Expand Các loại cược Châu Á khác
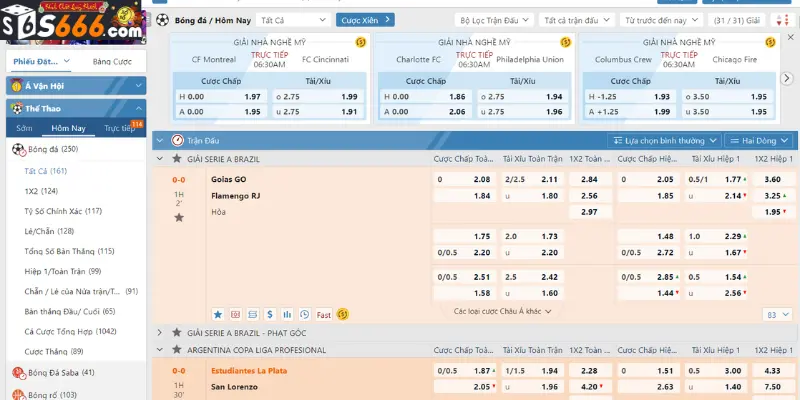This screenshot has height=400, width=800. pos(499,312)
